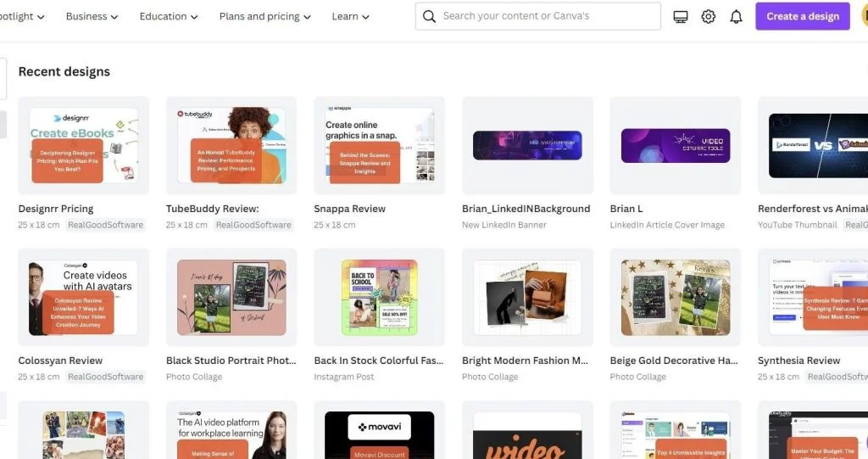Click Bright Modern Fashion M... title

tap(525, 361)
